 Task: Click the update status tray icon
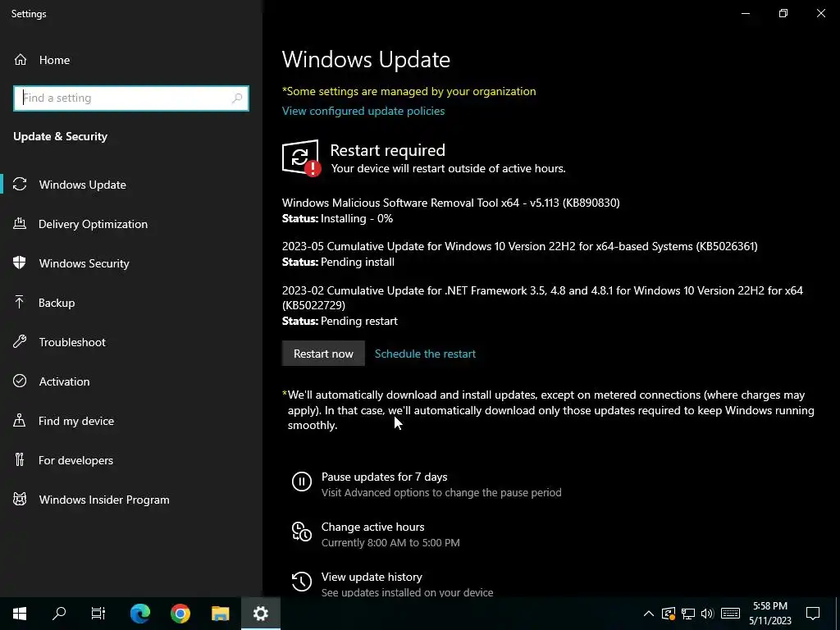[x=668, y=614]
